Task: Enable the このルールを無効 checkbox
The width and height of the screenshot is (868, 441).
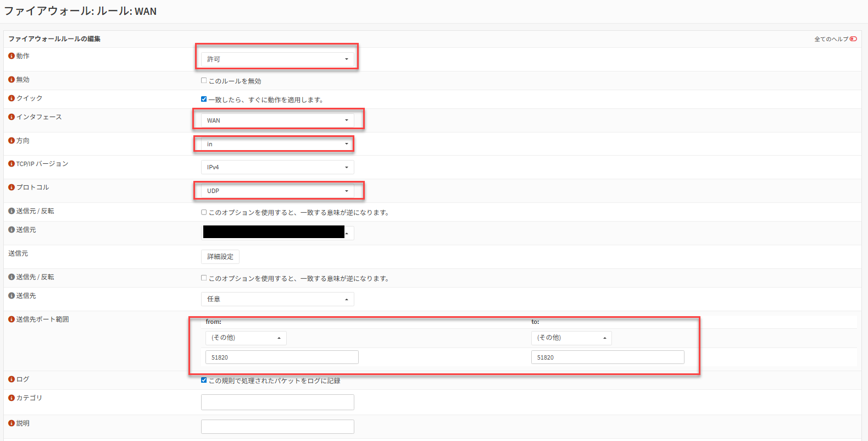Action: pos(204,81)
